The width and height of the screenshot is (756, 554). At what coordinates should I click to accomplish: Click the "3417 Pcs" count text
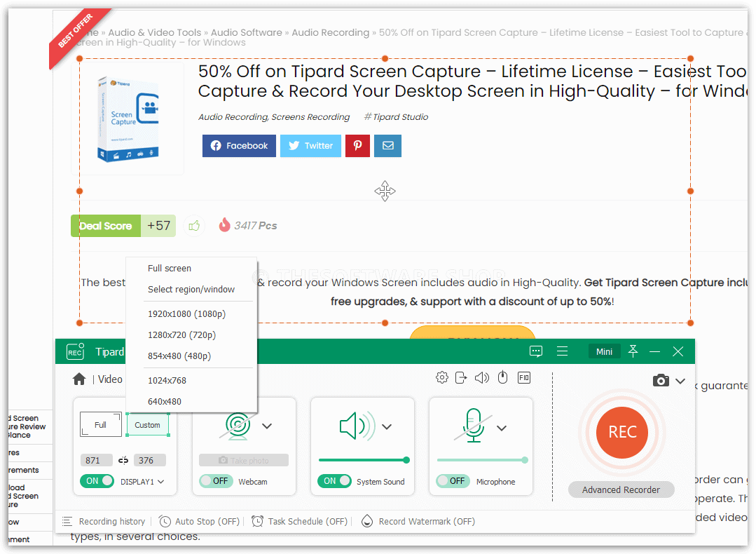256,225
